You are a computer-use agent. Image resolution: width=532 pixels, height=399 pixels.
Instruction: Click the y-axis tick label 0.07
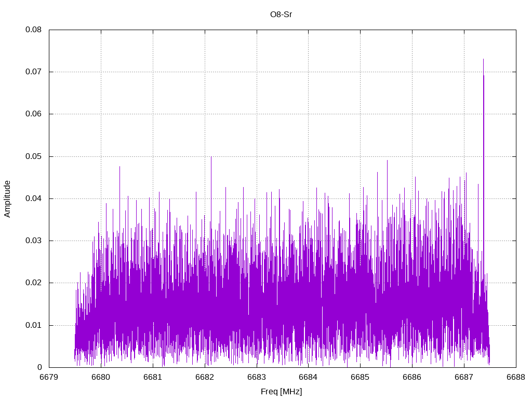tap(34, 72)
